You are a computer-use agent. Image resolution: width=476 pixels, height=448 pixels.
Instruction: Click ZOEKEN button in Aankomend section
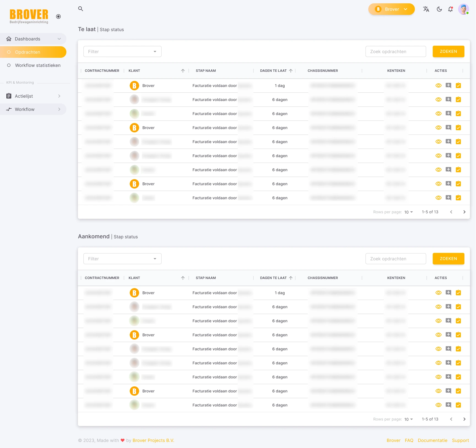[x=448, y=259]
